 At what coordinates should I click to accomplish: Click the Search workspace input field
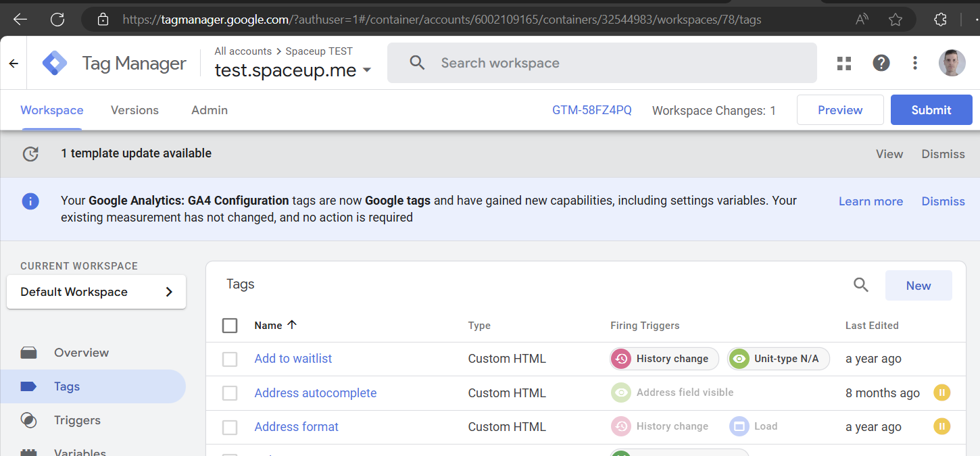602,63
